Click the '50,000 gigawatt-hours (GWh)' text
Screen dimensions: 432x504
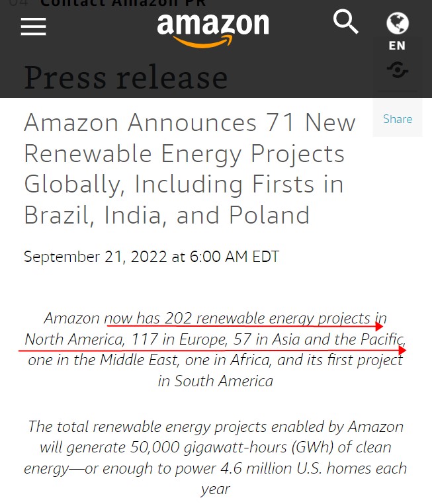[x=232, y=447]
